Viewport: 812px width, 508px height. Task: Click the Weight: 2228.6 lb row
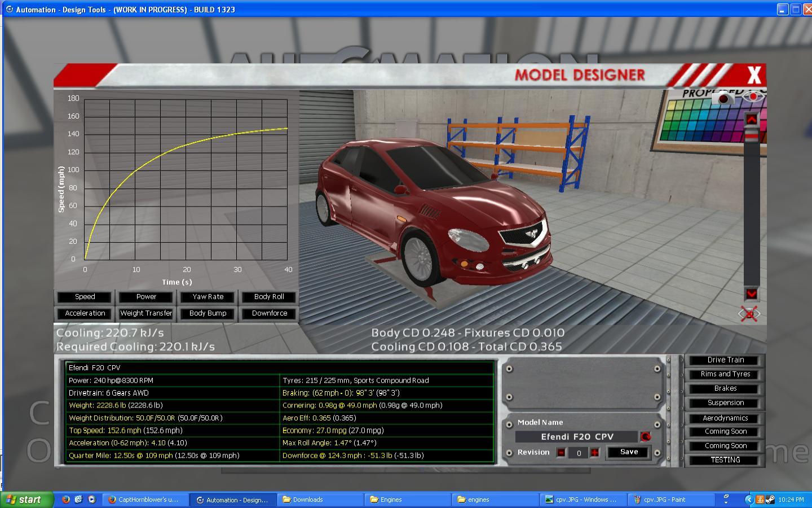(173, 405)
